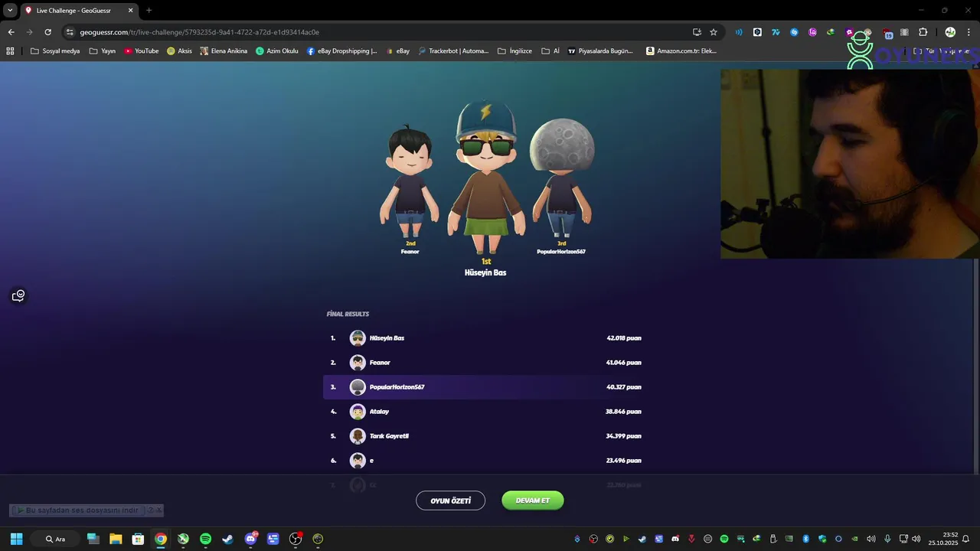The height and width of the screenshot is (551, 980).
Task: Open the Azim Okulu bookmark
Action: [x=276, y=51]
